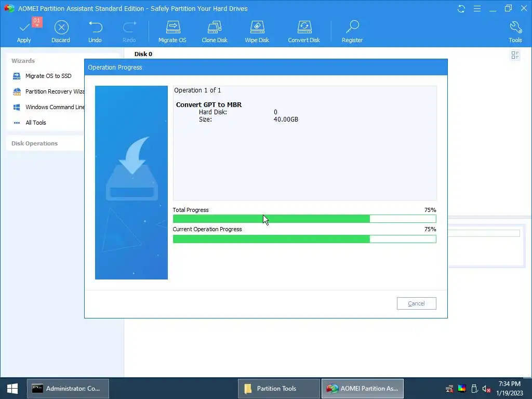This screenshot has height=399, width=532.
Task: Select Partition Recovery Wizard entry
Action: tap(48, 91)
